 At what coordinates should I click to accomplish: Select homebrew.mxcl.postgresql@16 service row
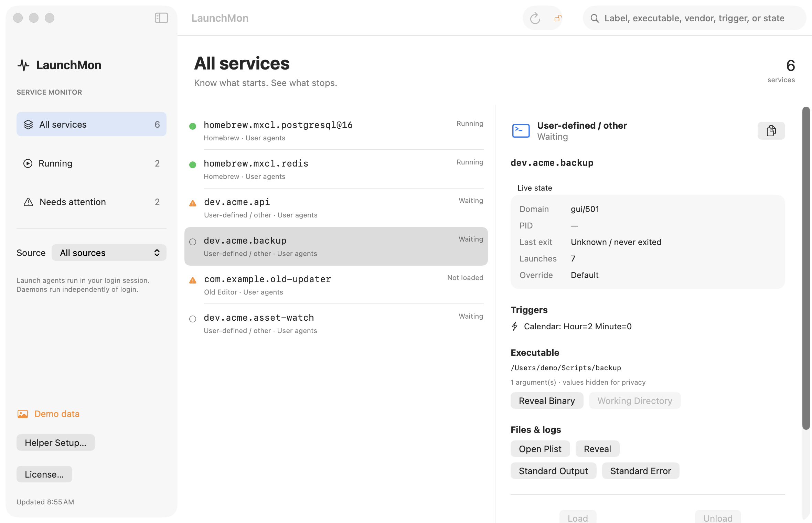click(336, 131)
